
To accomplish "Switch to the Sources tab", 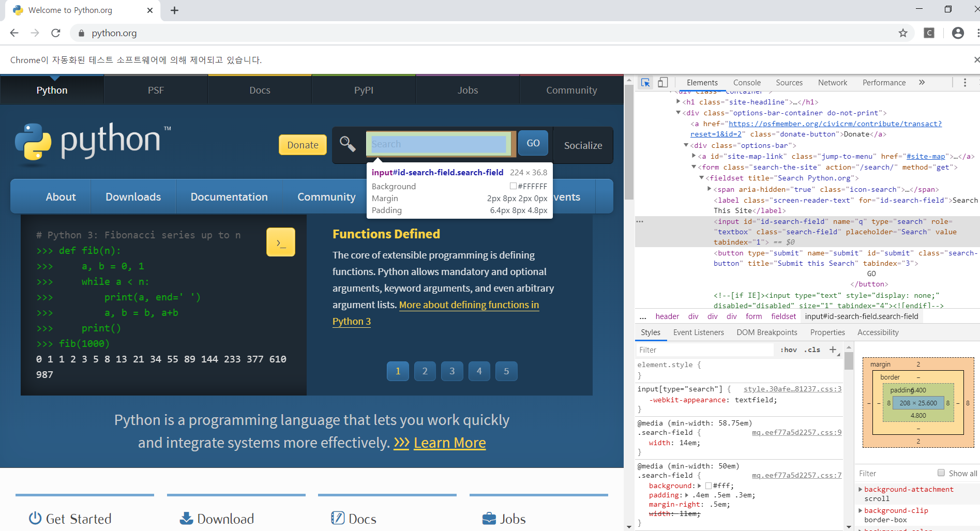I will 789,83.
